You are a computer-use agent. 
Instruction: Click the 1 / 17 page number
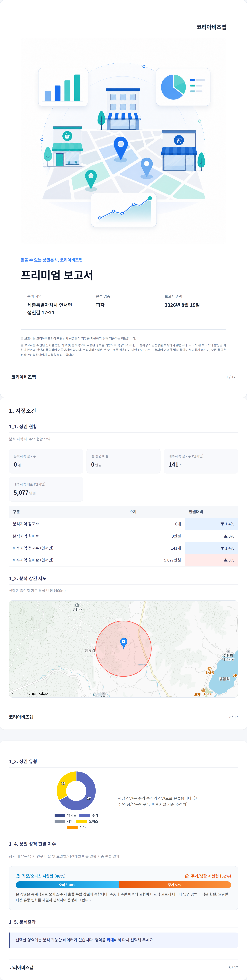pyautogui.click(x=231, y=377)
